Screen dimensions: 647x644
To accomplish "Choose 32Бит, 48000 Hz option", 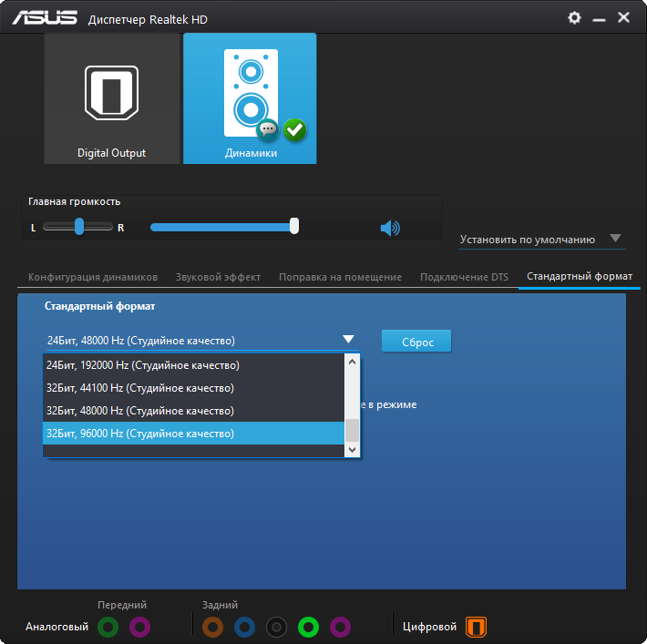I will tap(193, 411).
